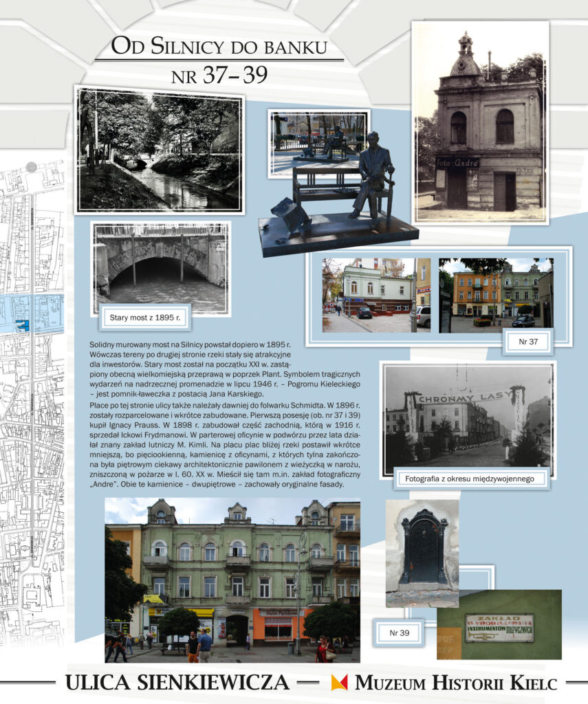Click the 'Nr 39' label

coord(400,632)
